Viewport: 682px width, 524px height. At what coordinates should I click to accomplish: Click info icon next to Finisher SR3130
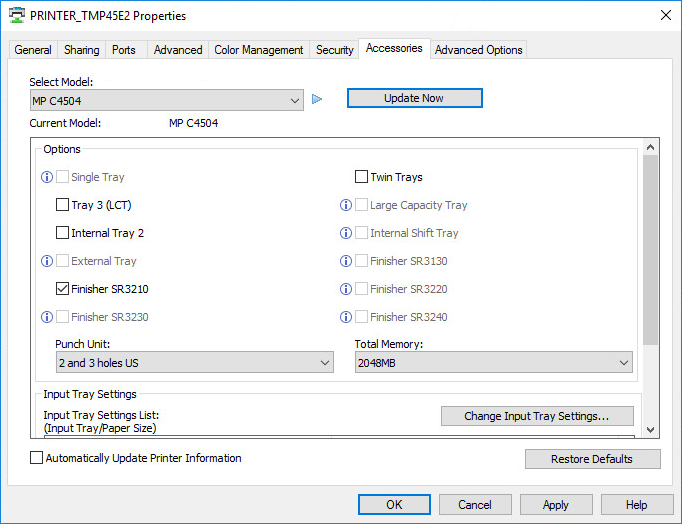tap(346, 261)
